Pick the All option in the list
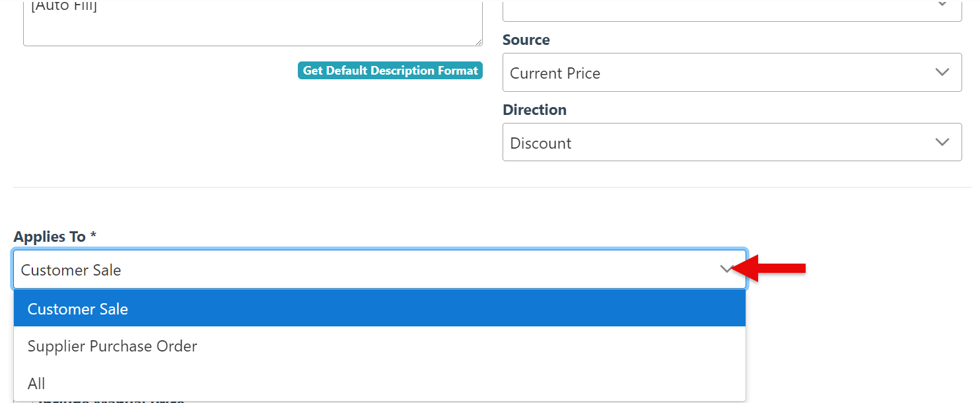Image resolution: width=980 pixels, height=403 pixels. tap(379, 383)
